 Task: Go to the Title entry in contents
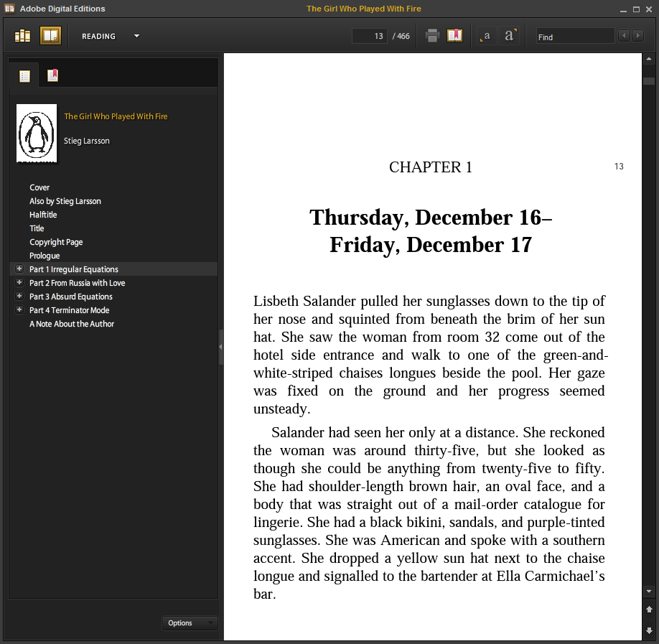(x=37, y=228)
